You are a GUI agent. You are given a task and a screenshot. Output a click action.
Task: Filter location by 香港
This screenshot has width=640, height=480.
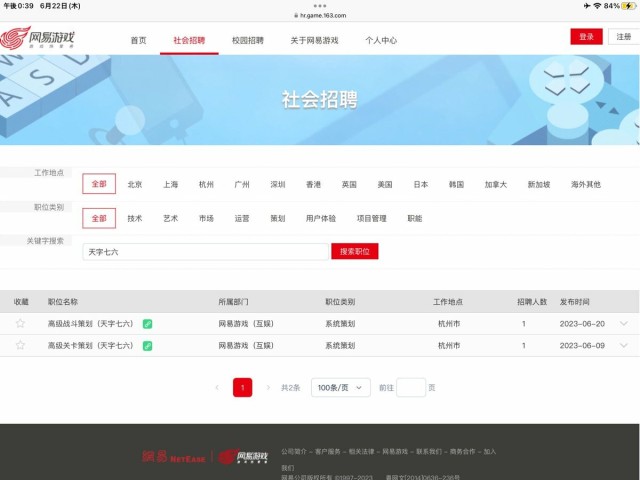click(x=313, y=184)
